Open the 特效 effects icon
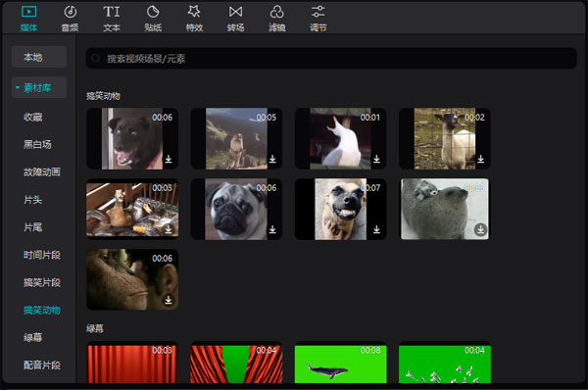Screen dimensions: 588x390 (194, 12)
